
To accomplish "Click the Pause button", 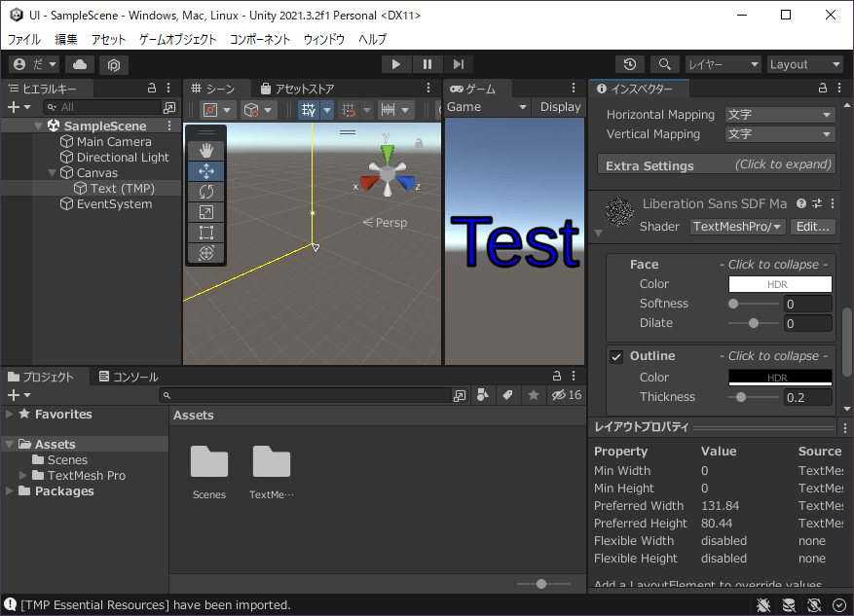I will pyautogui.click(x=427, y=64).
